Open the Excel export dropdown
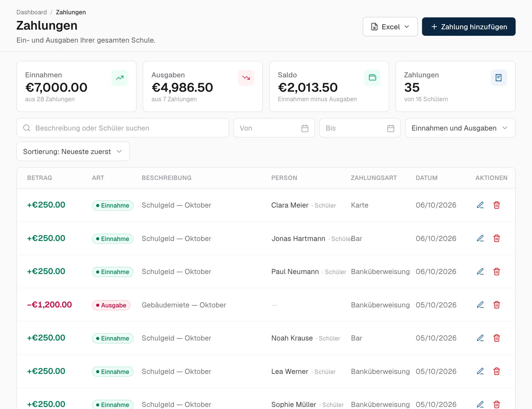 coord(390,27)
